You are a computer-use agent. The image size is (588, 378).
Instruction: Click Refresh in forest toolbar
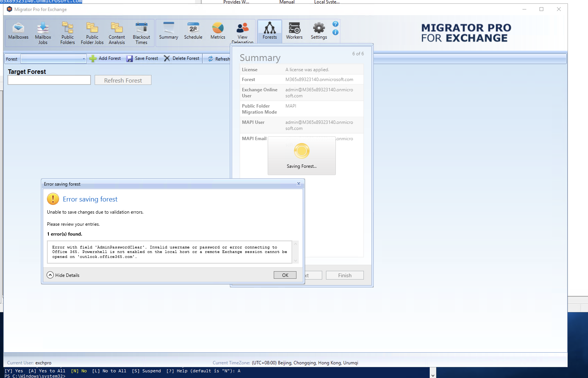point(219,59)
